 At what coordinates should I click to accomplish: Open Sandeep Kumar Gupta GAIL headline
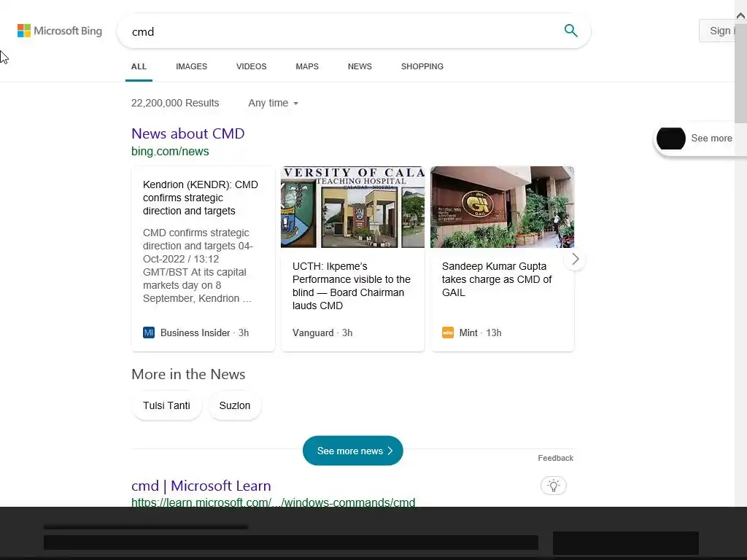point(497,279)
